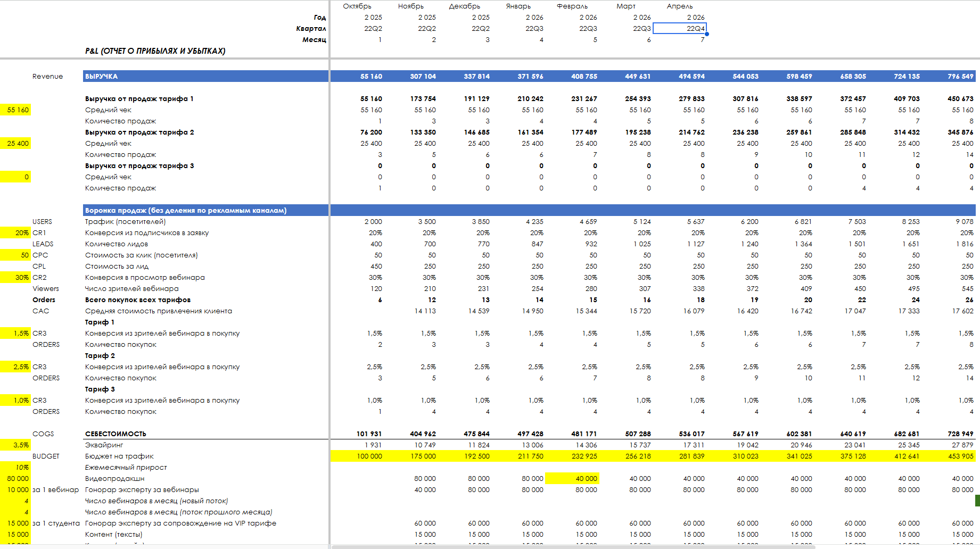Viewport: 980px width, 549px height.
Task: Click the yellow 50 CPC input cell
Action: point(15,255)
